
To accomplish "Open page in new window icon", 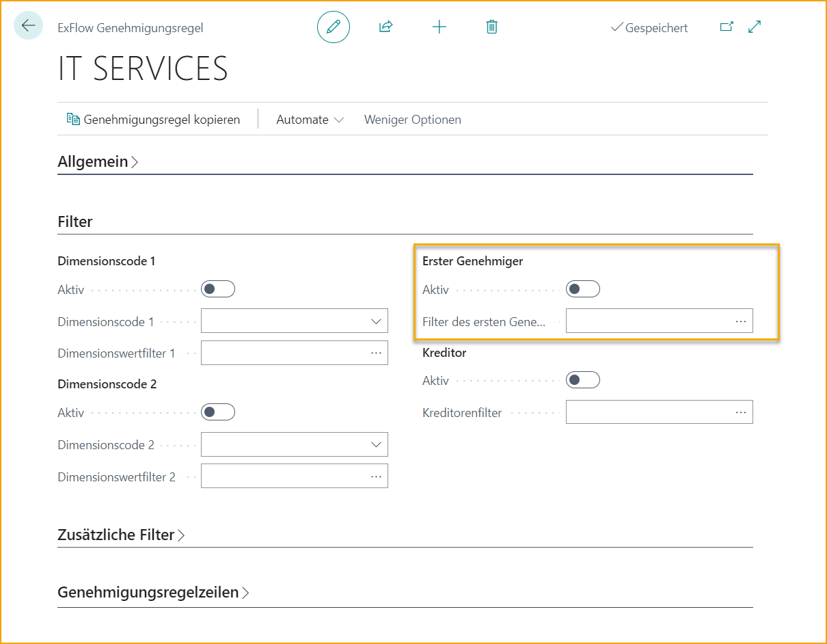I will pos(727,26).
